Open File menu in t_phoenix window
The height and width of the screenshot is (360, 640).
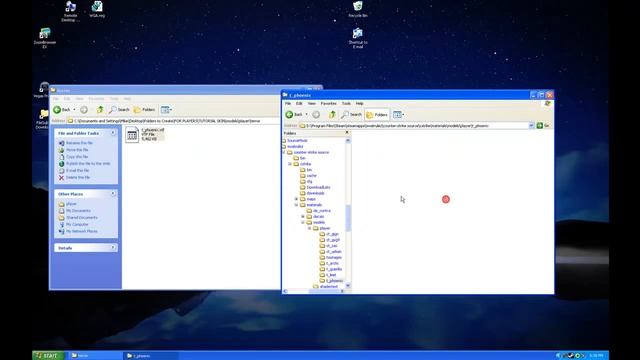[x=288, y=104]
